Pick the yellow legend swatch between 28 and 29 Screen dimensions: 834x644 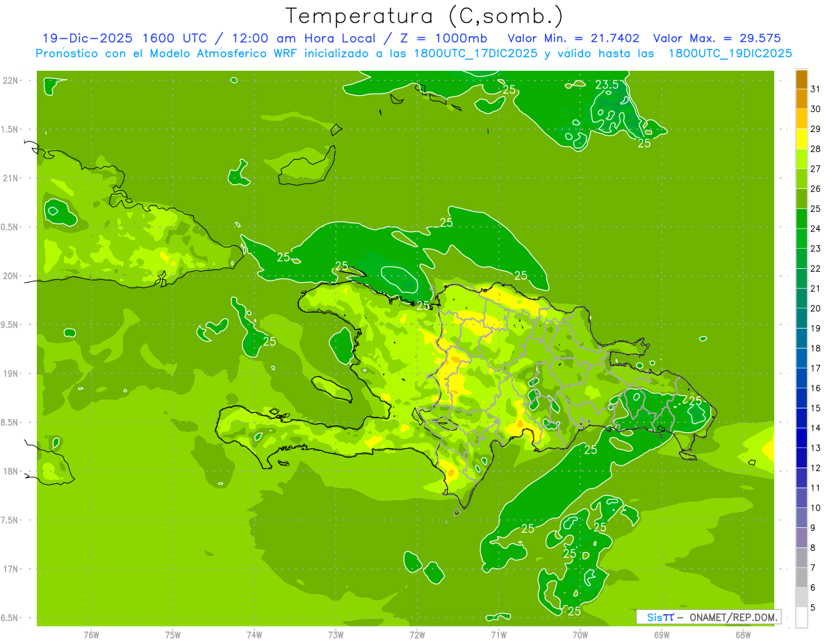click(801, 139)
